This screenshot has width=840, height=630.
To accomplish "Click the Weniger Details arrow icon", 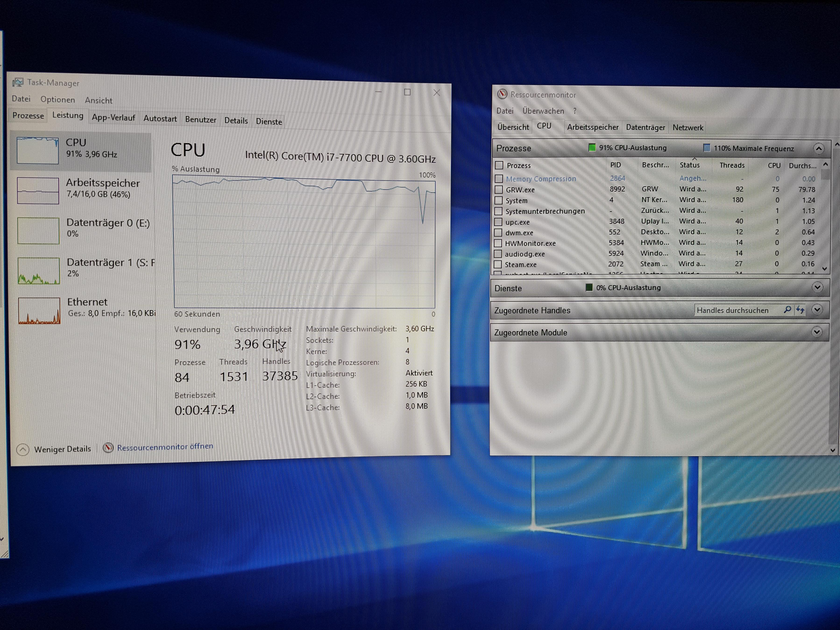I will pyautogui.click(x=23, y=450).
